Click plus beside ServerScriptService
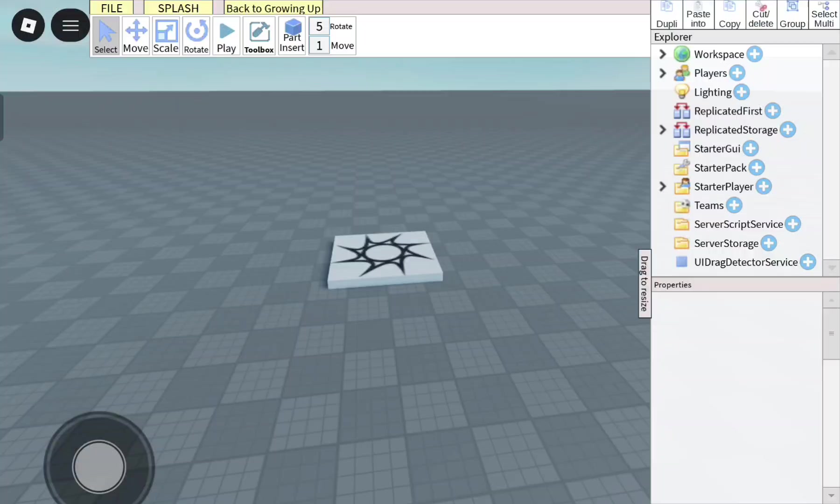 point(793,224)
